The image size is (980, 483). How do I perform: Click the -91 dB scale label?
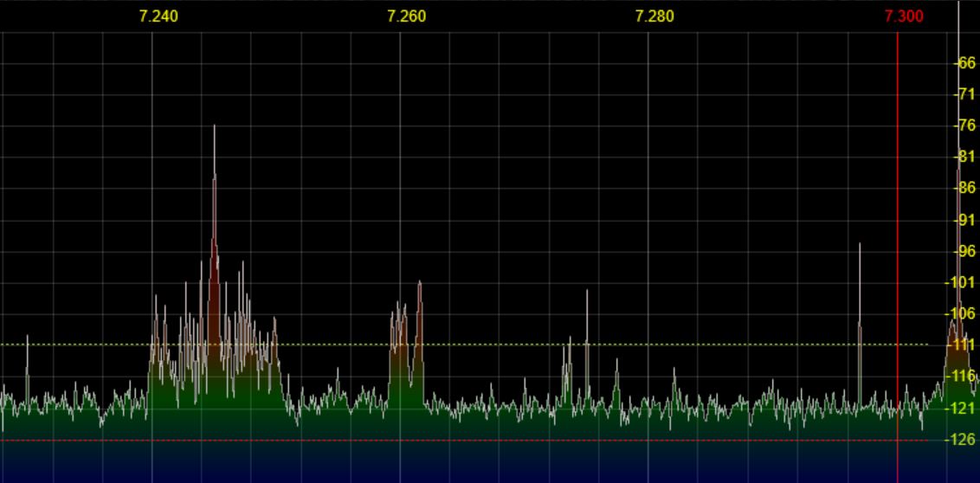(964, 220)
